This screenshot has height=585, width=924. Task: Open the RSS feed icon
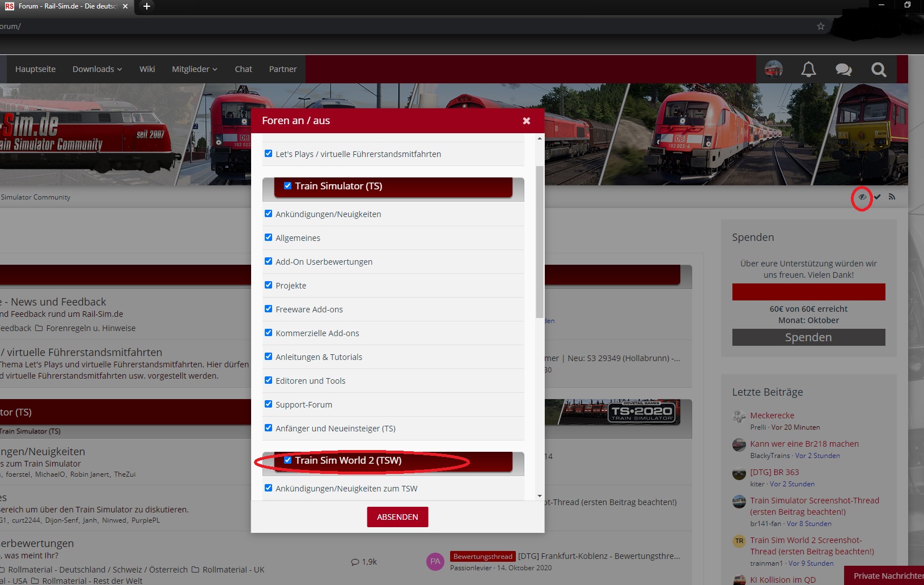point(892,197)
